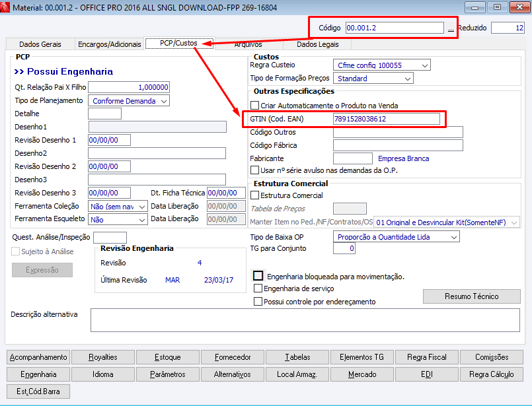Switch to the Dados Gerais tab
This screenshot has width=532, height=406.
(x=40, y=44)
